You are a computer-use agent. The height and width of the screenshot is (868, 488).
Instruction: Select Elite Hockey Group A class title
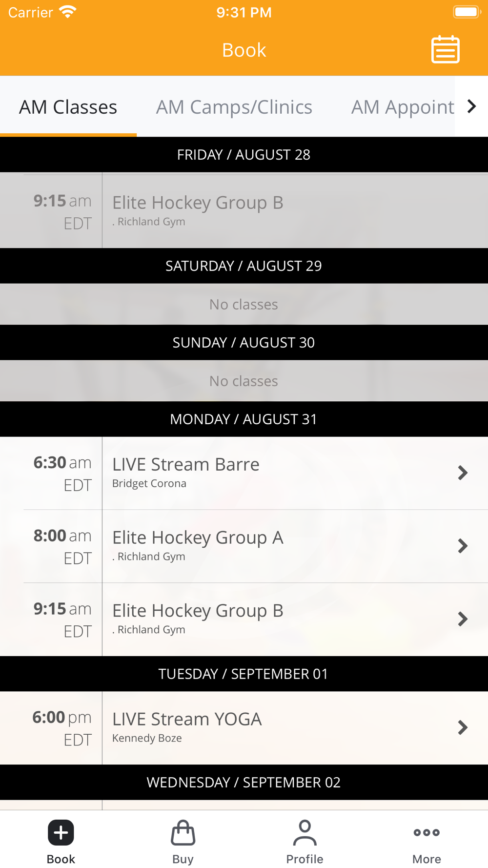(x=198, y=537)
